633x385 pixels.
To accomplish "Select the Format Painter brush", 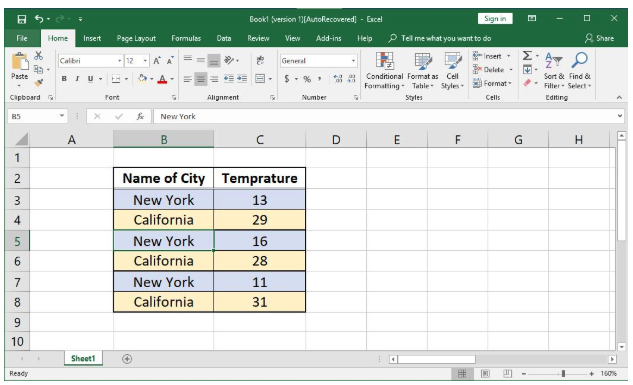I will point(38,83).
